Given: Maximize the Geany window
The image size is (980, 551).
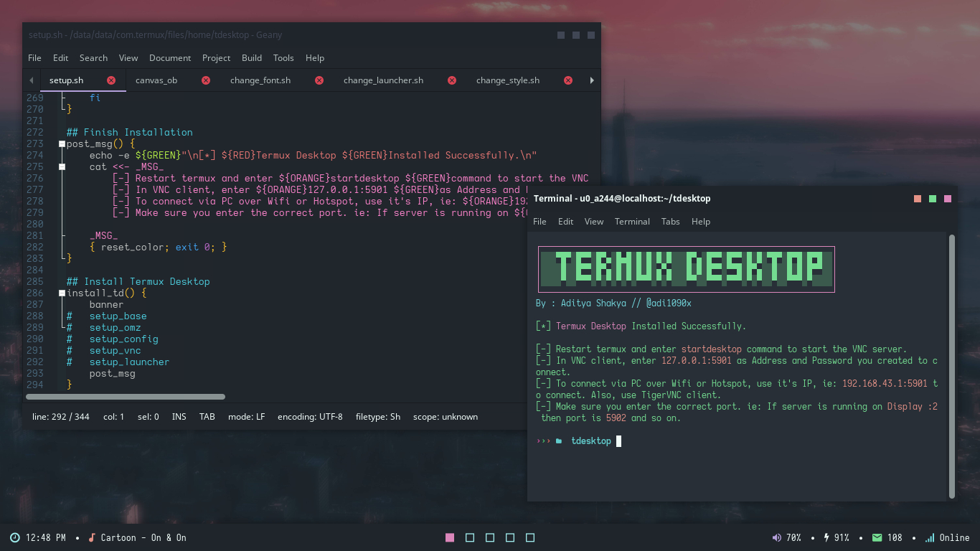Looking at the screenshot, I should pyautogui.click(x=576, y=35).
